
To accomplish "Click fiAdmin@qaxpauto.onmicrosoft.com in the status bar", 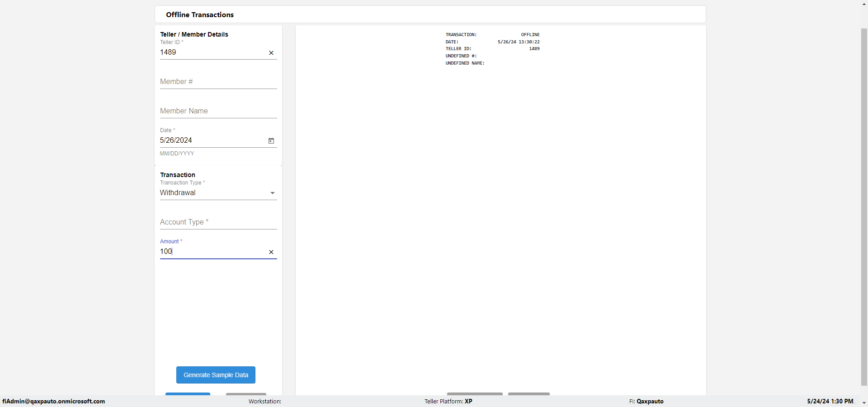I will [x=53, y=401].
